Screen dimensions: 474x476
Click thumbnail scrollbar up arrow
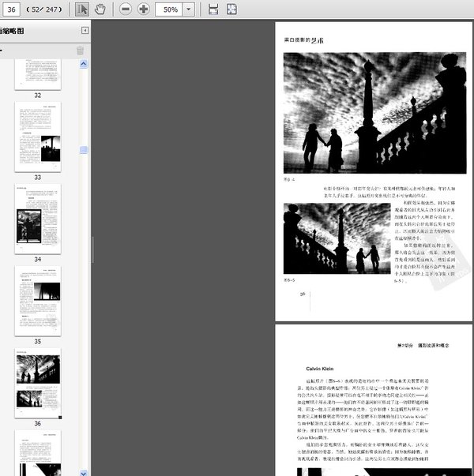(x=84, y=64)
